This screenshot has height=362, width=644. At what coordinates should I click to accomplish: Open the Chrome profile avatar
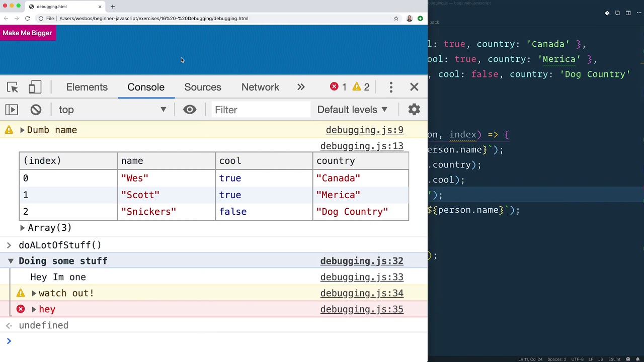tap(409, 19)
